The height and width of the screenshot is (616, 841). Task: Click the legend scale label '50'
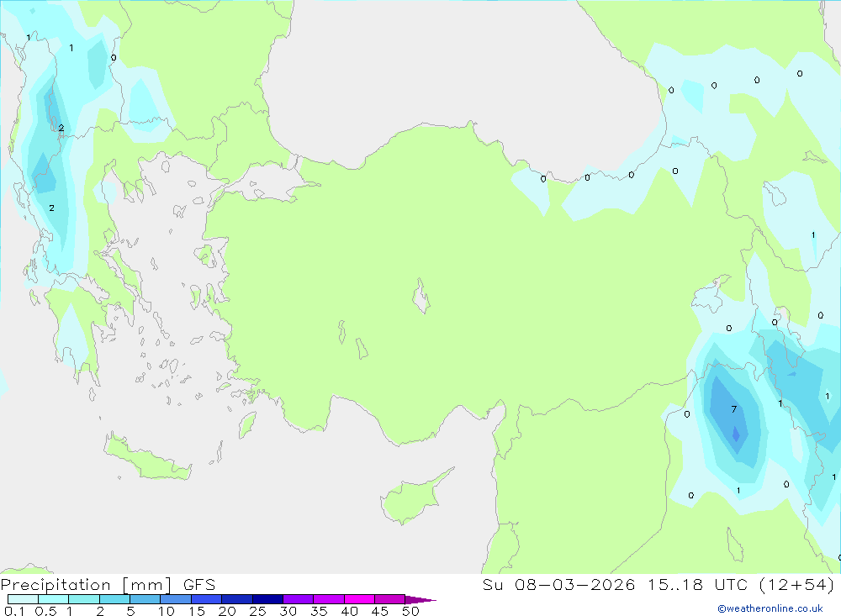point(411,611)
